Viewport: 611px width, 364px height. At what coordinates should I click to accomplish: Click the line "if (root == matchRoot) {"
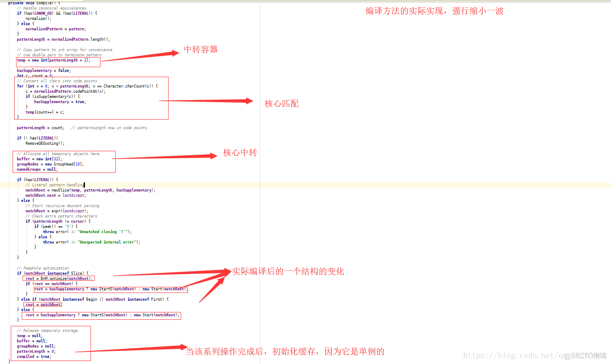52,284
